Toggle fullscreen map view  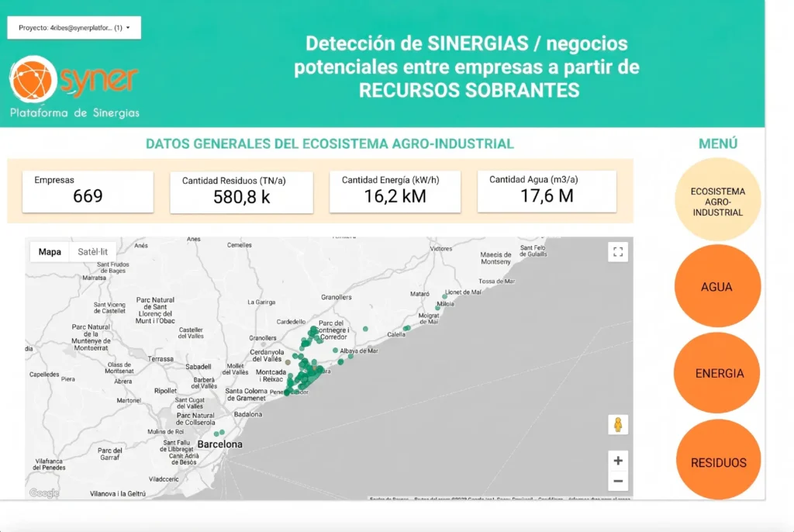pyautogui.click(x=618, y=252)
